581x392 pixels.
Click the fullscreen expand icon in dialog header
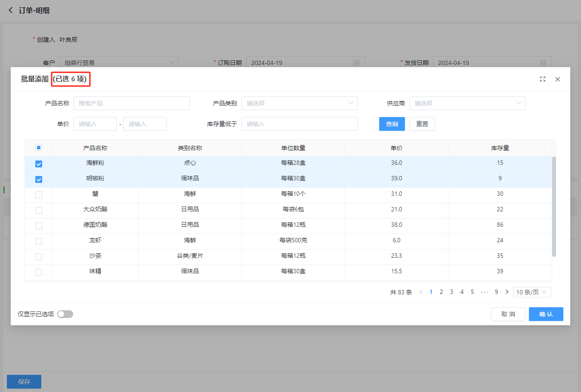[x=543, y=79]
